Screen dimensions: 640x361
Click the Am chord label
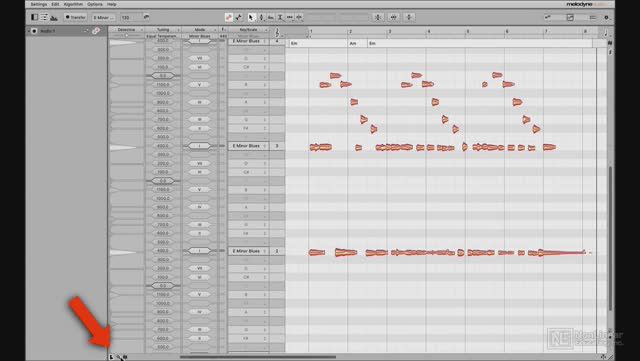point(353,43)
